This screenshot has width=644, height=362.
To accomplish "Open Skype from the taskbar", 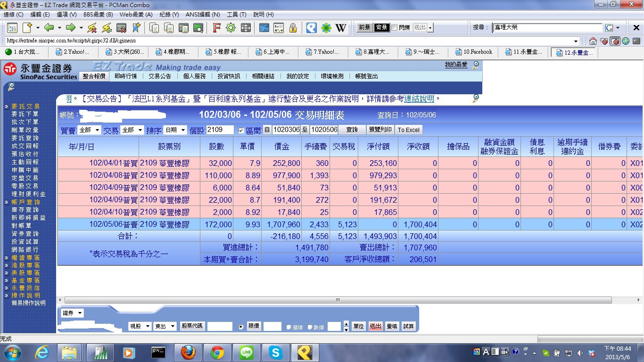I will [x=275, y=352].
